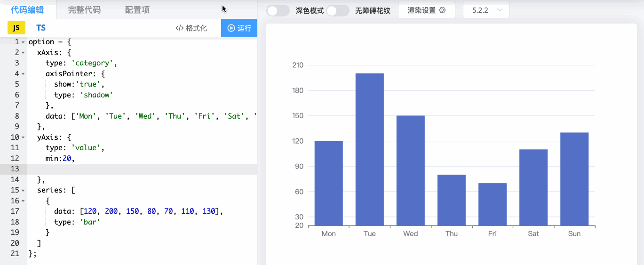Screen dimensions: 644x265
Task: Switch to 完整代码 tab
Action: pyautogui.click(x=84, y=10)
